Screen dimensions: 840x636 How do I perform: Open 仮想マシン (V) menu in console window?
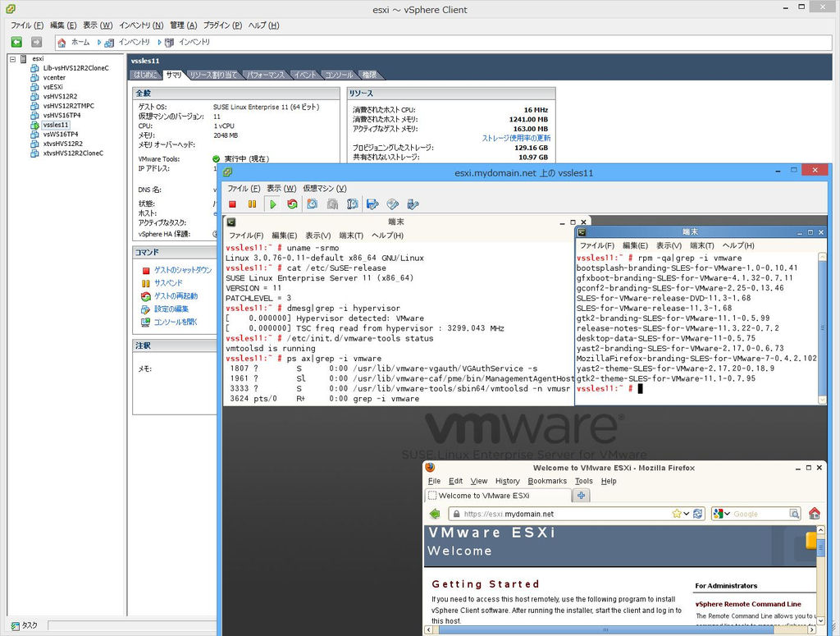click(325, 188)
